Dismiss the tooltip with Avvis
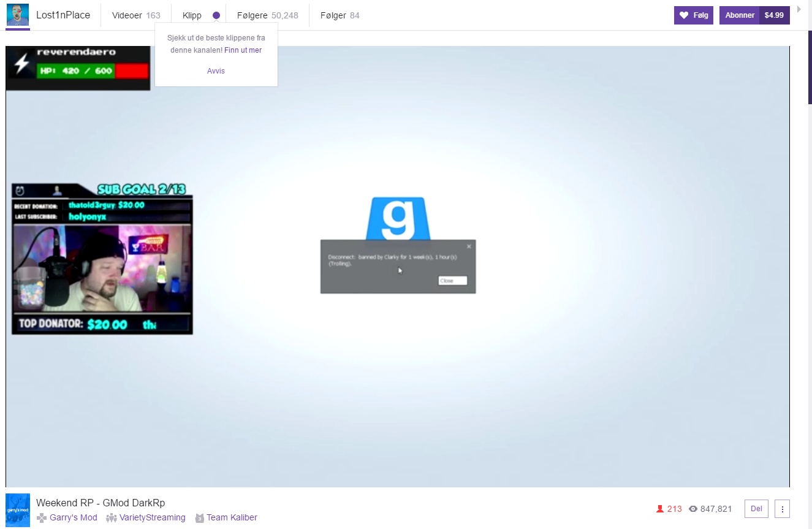812x529 pixels. [216, 71]
